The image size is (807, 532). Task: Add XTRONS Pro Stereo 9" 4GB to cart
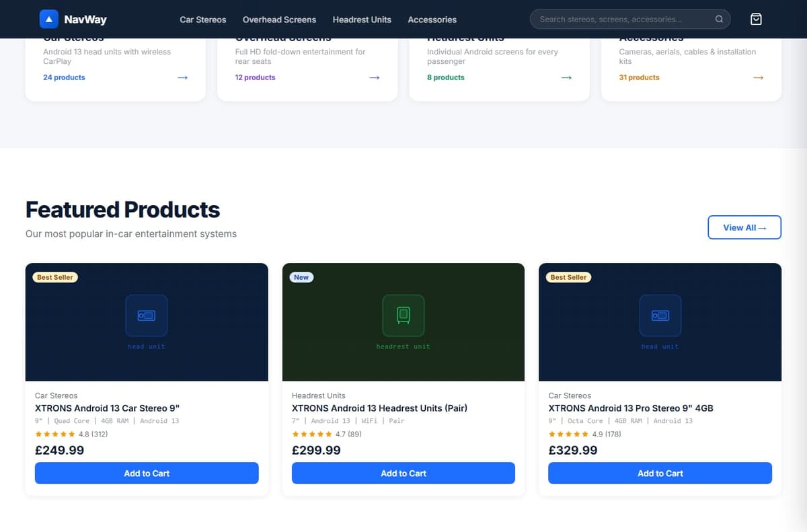coord(660,473)
